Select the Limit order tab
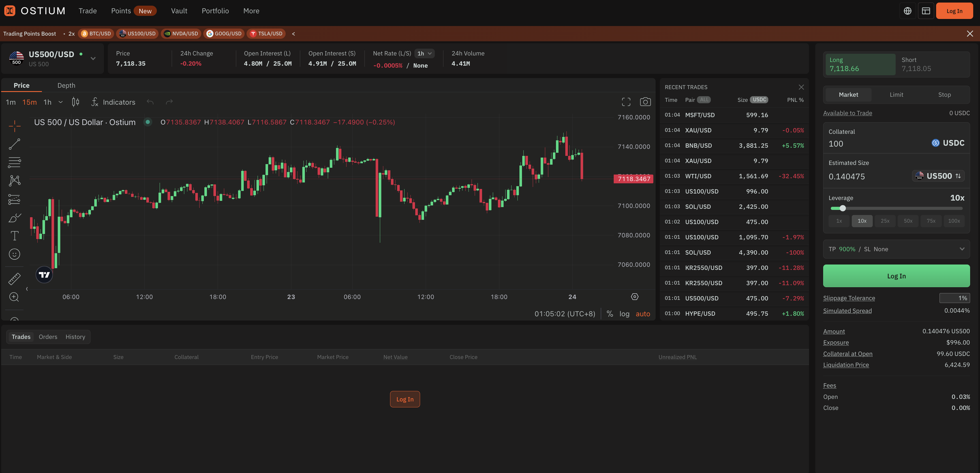The height and width of the screenshot is (473, 980). tap(896, 95)
